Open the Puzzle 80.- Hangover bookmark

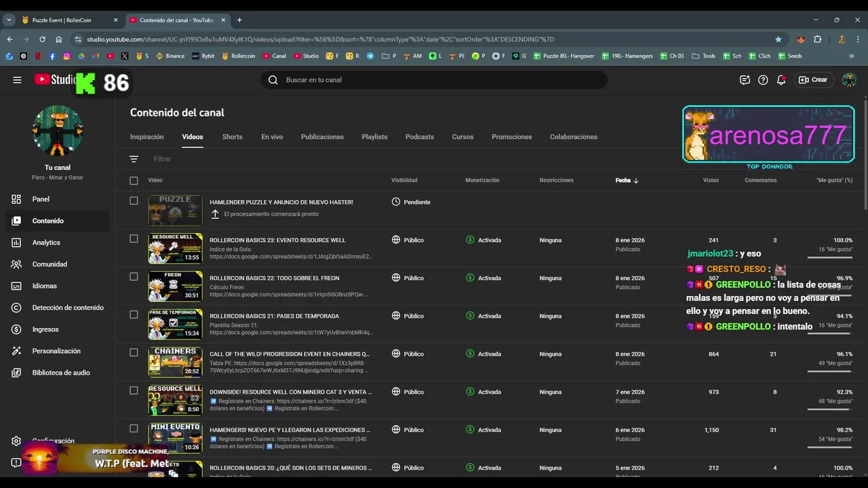point(564,56)
